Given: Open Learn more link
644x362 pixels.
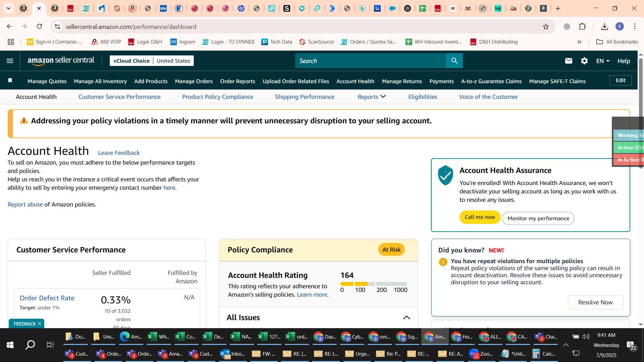Looking at the screenshot, I should tap(312, 295).
